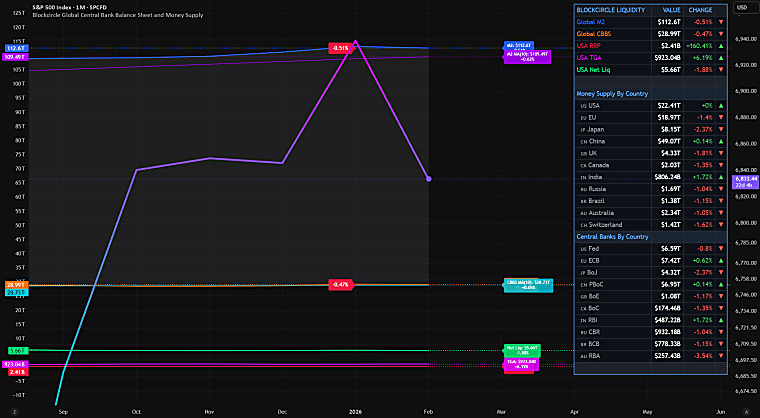Click the $22.41T USA money supply value
Image resolution: width=760 pixels, height=418 pixels.
669,106
